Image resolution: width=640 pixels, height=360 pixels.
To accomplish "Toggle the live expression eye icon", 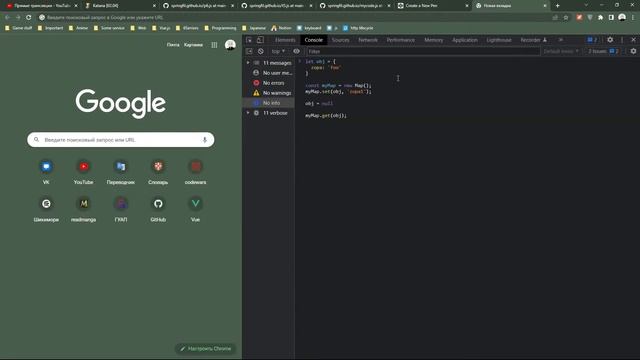I will (x=296, y=51).
